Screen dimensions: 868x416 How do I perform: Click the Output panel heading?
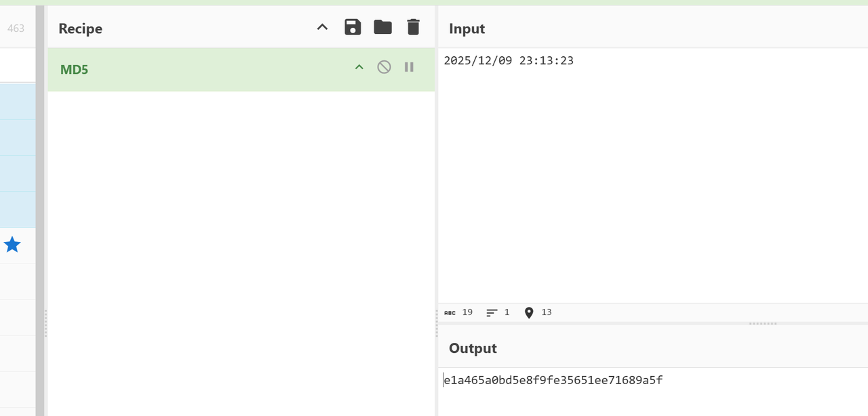click(473, 348)
